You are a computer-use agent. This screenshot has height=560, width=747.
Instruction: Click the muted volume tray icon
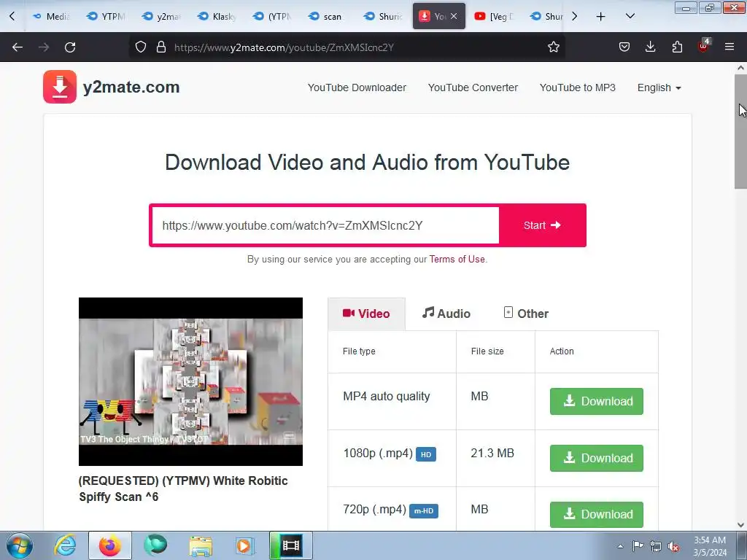tap(673, 547)
